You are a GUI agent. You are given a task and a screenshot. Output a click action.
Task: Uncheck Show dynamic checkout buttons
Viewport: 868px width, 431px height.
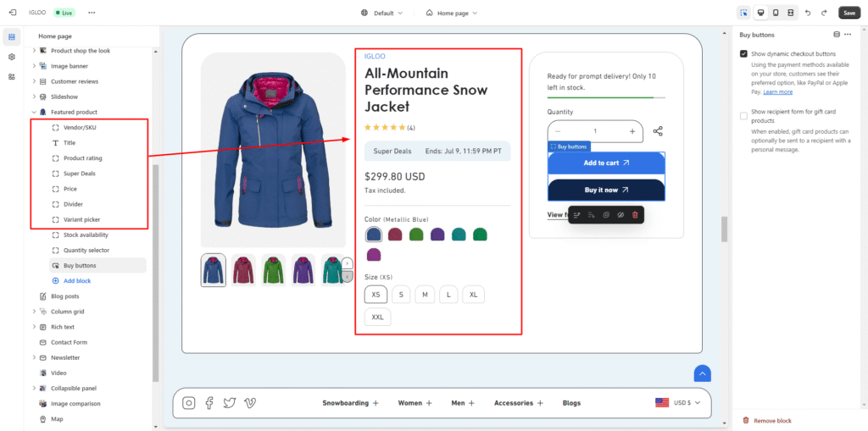[x=743, y=53]
